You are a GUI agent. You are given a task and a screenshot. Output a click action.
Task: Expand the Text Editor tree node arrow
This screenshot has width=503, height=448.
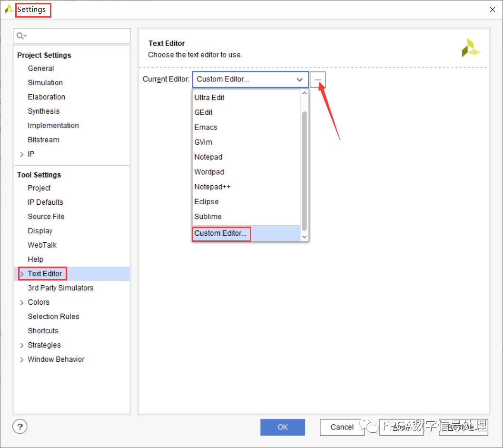[x=22, y=274]
